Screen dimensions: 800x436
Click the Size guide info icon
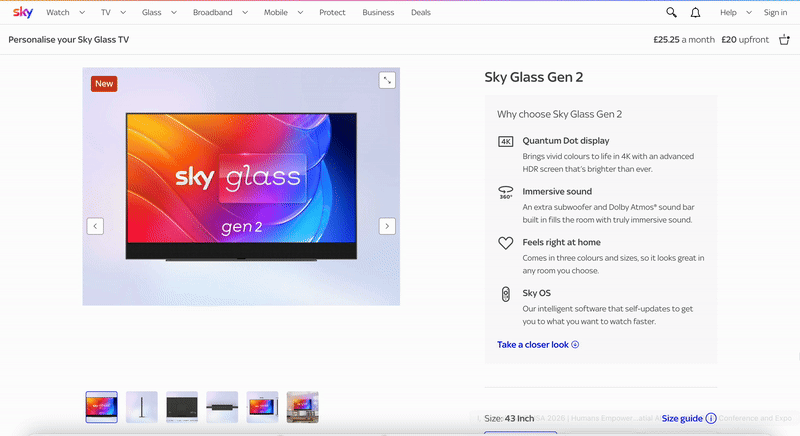coord(711,418)
